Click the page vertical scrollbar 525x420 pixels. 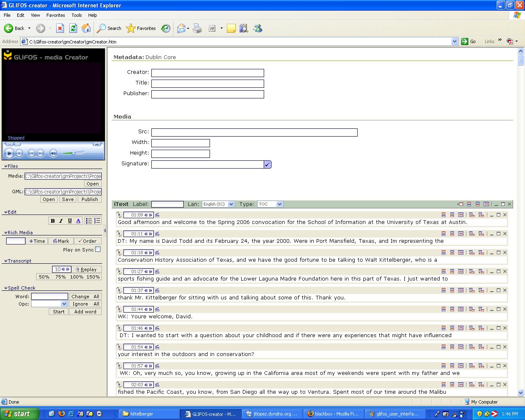521,222
